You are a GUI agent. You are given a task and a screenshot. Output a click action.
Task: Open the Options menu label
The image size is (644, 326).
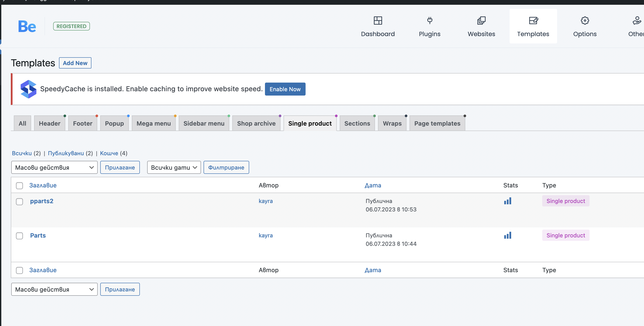585,34
